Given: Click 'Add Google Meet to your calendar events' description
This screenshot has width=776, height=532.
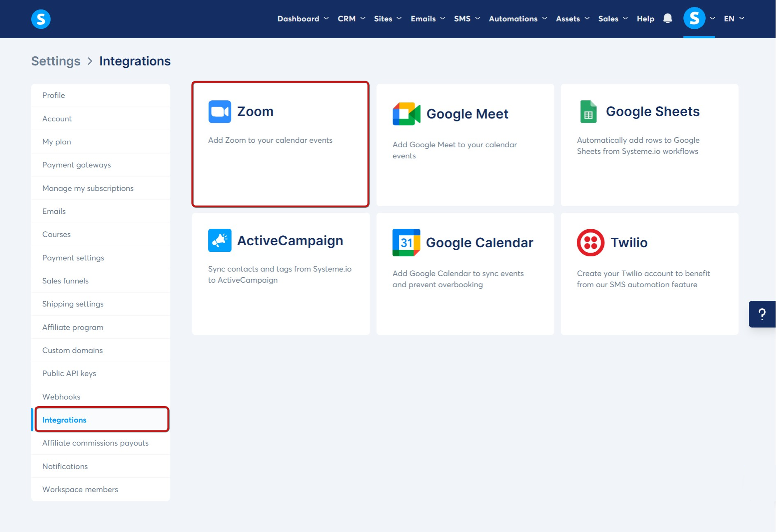Looking at the screenshot, I should coord(454,150).
